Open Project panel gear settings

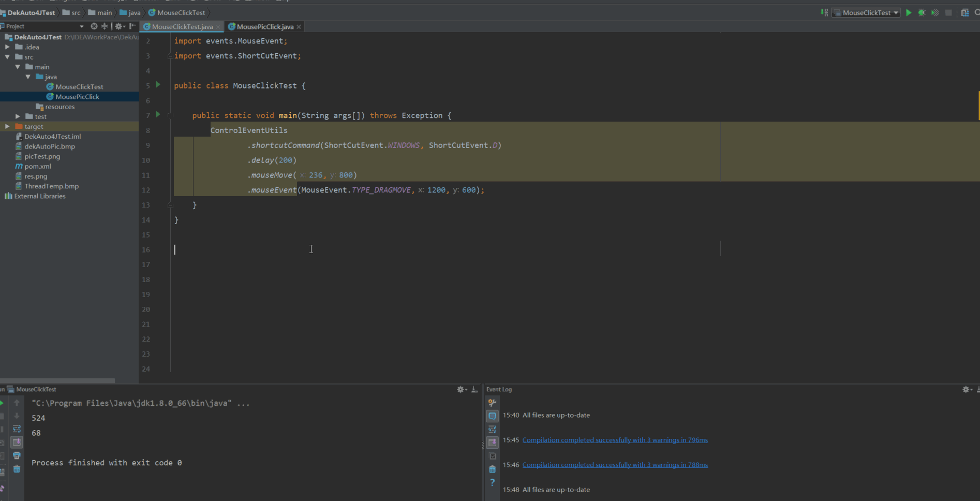coord(120,26)
